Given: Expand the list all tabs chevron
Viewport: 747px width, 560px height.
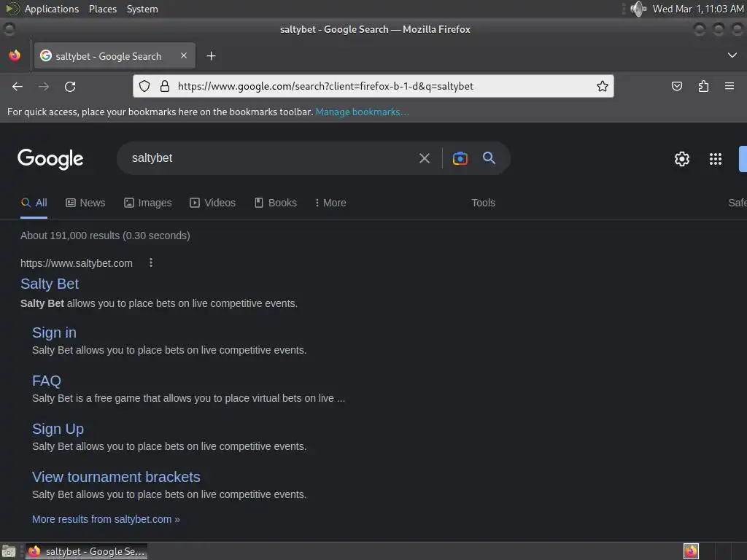Looking at the screenshot, I should point(732,55).
